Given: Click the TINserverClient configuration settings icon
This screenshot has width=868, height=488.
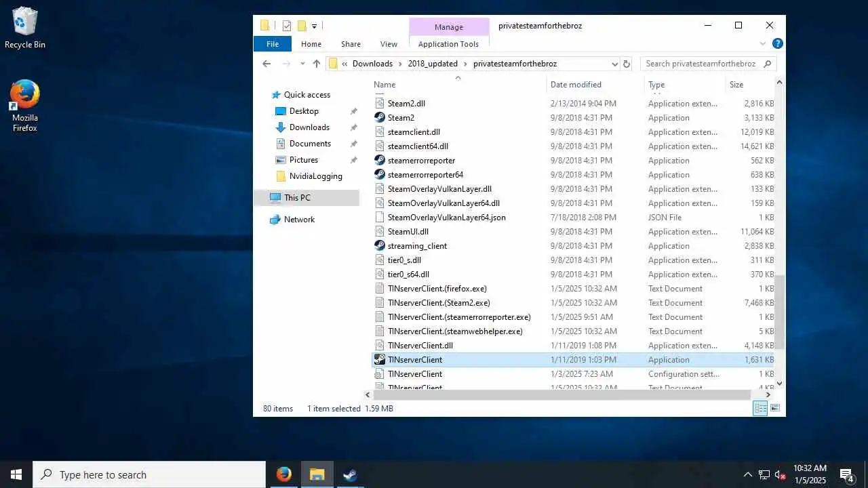Looking at the screenshot, I should [380, 374].
